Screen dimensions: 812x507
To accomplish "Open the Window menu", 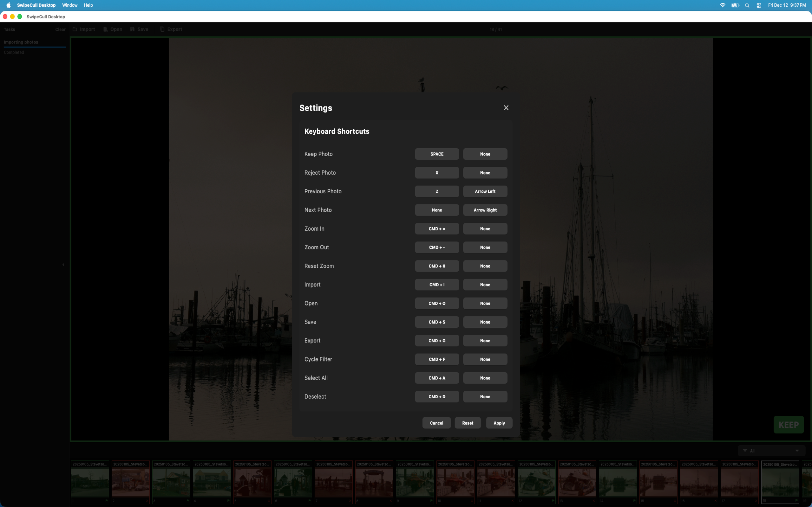I will click(69, 5).
